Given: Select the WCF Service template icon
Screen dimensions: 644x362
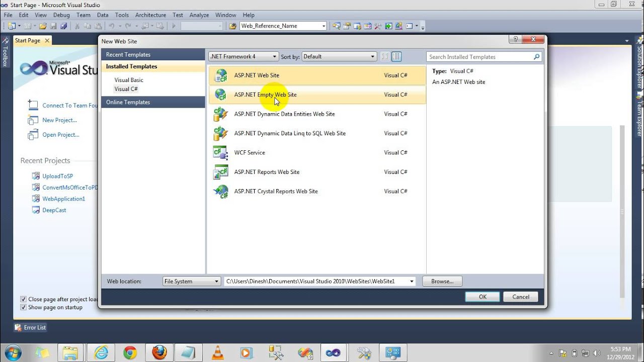Looking at the screenshot, I should coord(221,153).
